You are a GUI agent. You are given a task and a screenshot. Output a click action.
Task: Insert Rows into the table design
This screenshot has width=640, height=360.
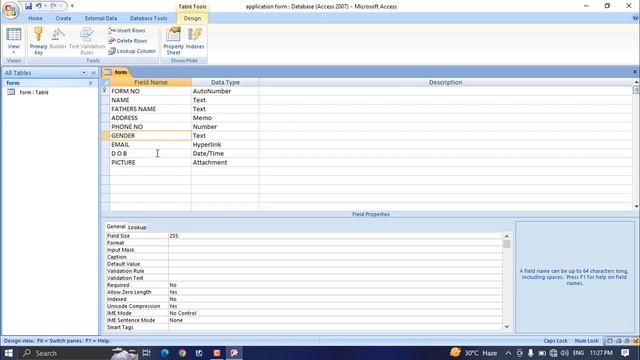[x=127, y=31]
